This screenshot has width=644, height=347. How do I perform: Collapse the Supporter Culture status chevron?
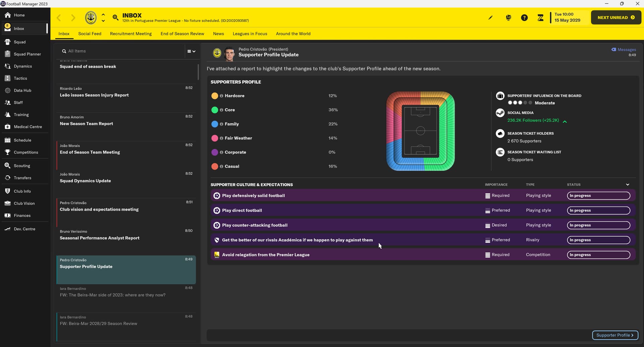tap(628, 185)
